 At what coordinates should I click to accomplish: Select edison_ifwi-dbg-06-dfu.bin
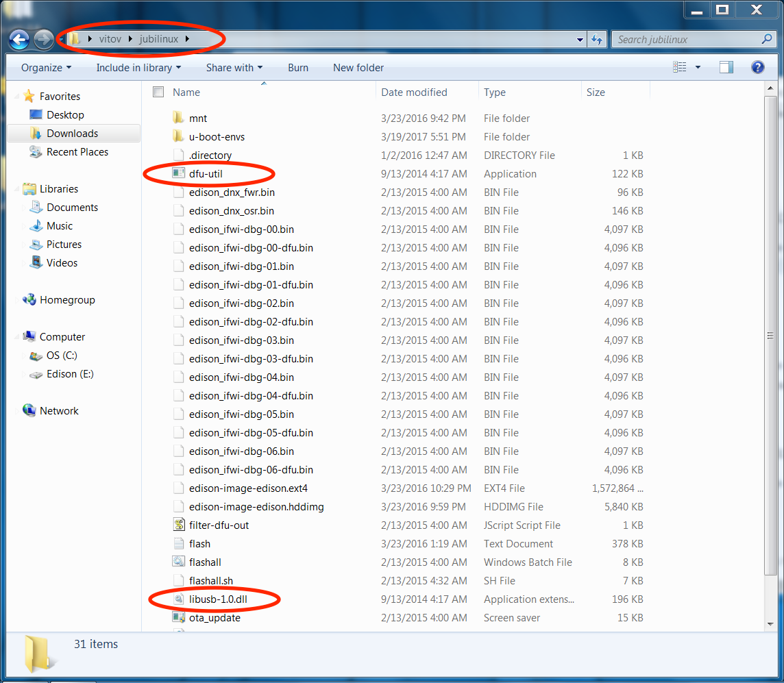251,469
